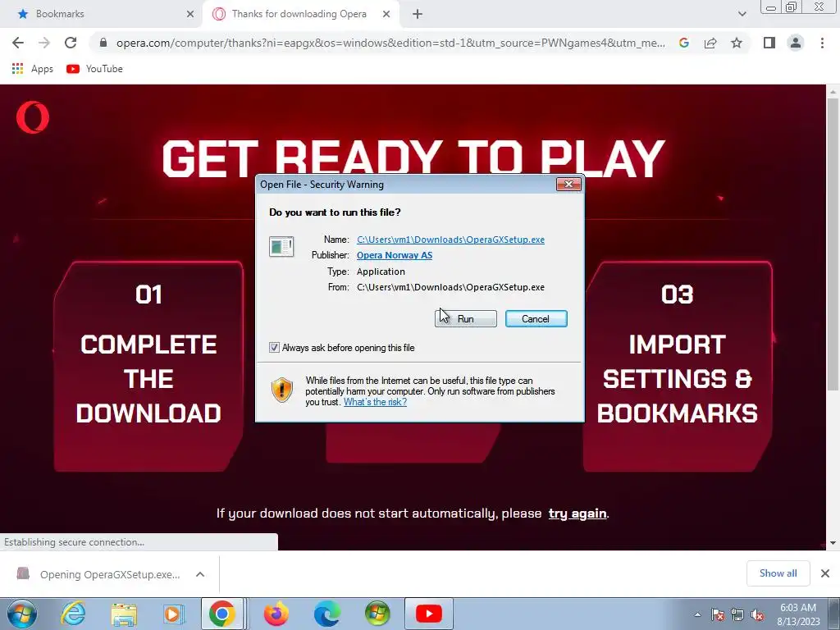Reload the current page

pos(71,43)
